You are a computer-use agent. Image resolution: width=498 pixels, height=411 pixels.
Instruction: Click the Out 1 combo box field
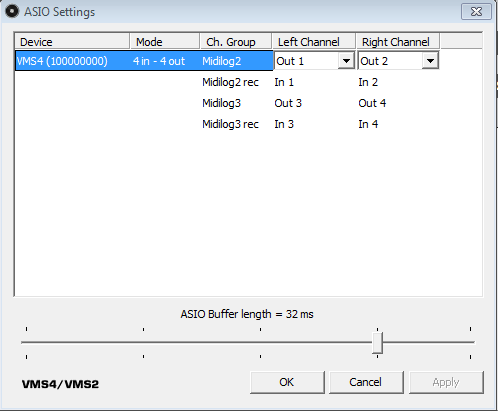(x=314, y=61)
